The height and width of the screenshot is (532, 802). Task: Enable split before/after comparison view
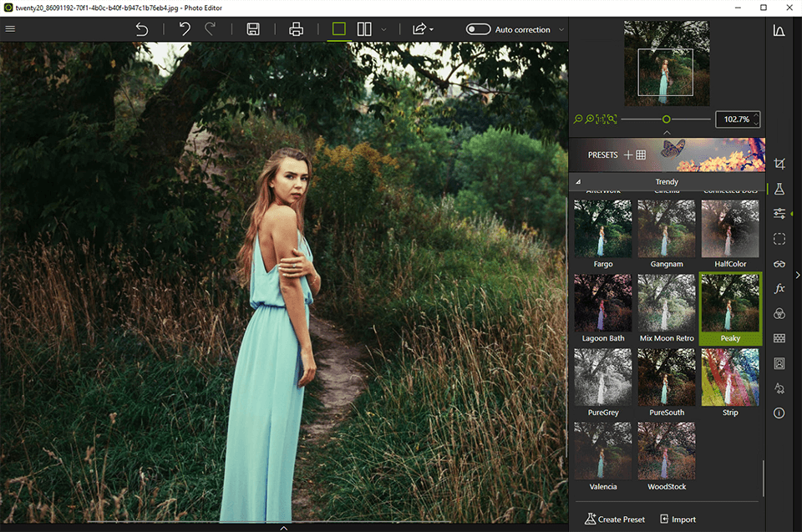[x=364, y=29]
